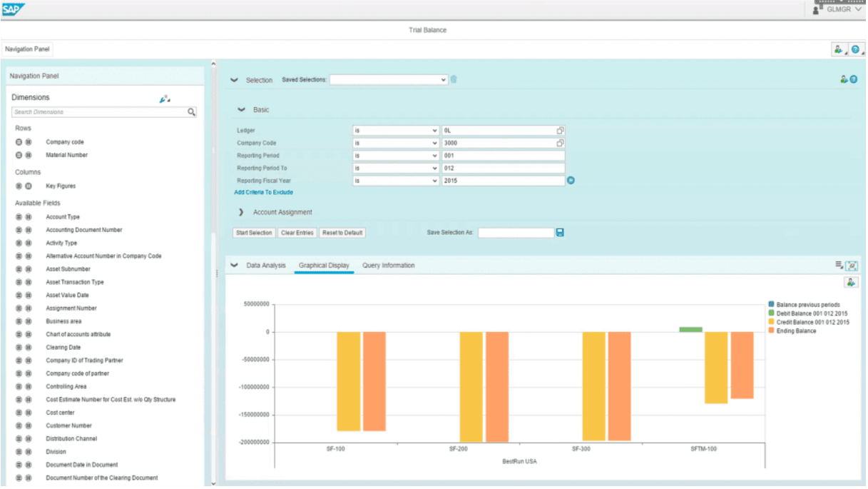Screen dimensions: 868x489
Task: Click the delete icon next to Reporting Fiscal Year
Action: [569, 181]
